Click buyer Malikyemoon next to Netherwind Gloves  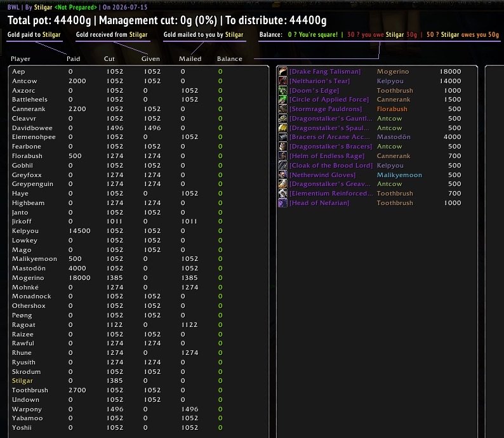[399, 175]
